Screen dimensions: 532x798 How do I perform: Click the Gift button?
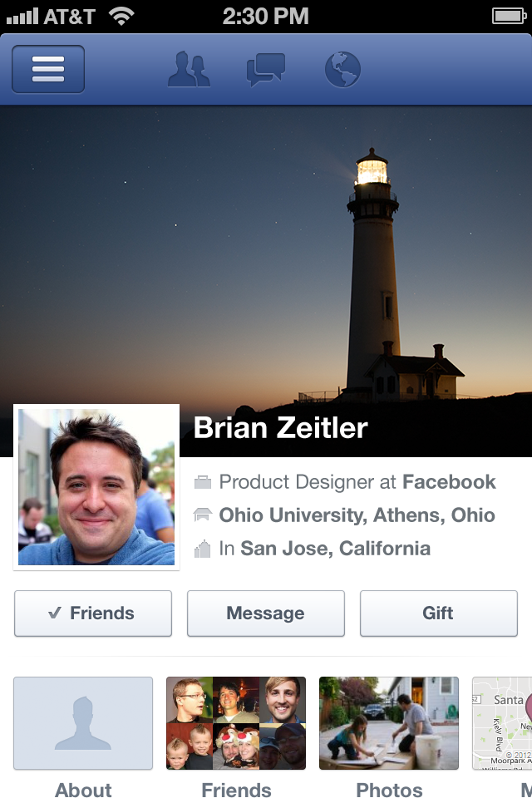439,613
